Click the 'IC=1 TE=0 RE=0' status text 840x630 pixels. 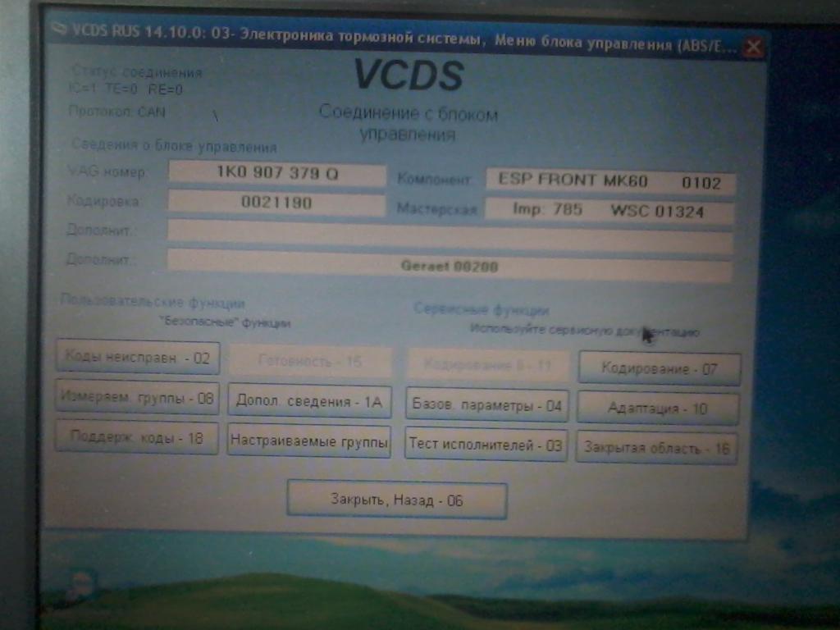click(126, 89)
